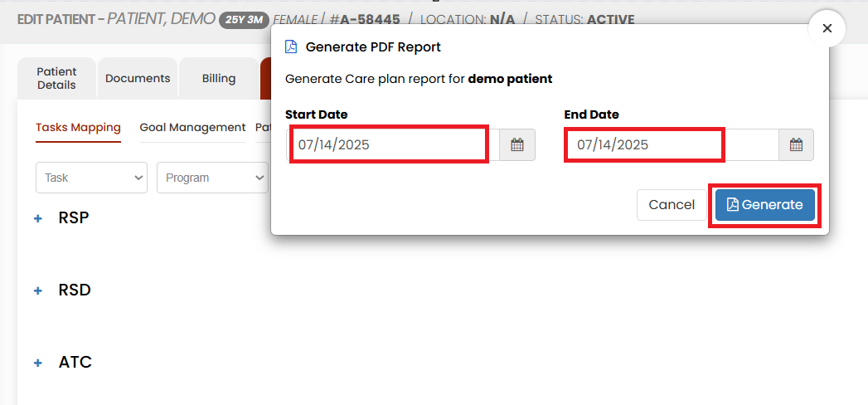Image resolution: width=868 pixels, height=405 pixels.
Task: Click the PDF icon beside dialog title
Action: [291, 47]
